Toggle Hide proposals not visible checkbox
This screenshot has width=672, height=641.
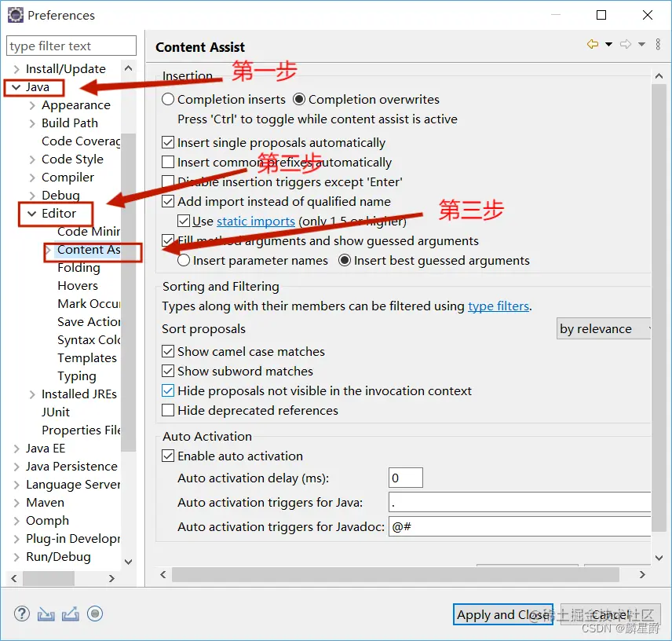(168, 390)
